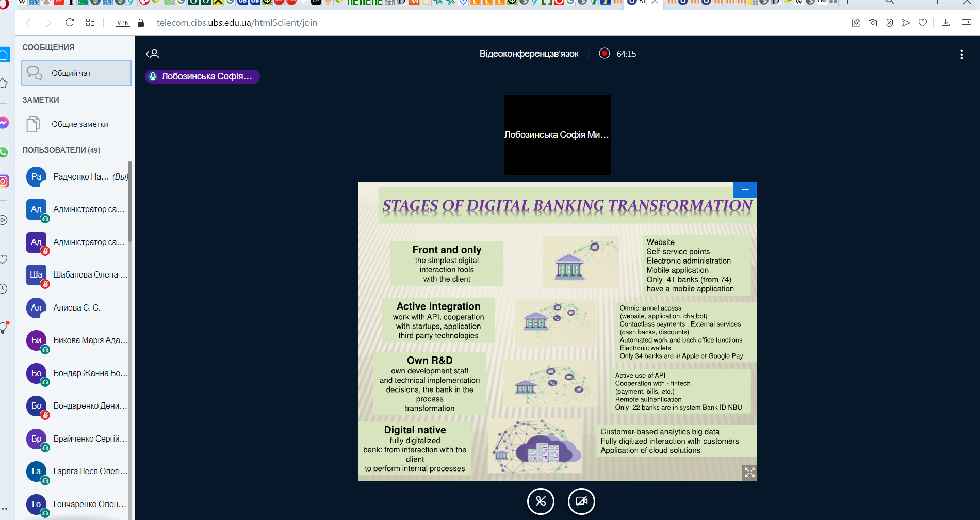Click the slide title STAGES OF DIGITAL BANKING TRANSFORMATION
The image size is (980, 520).
(567, 206)
